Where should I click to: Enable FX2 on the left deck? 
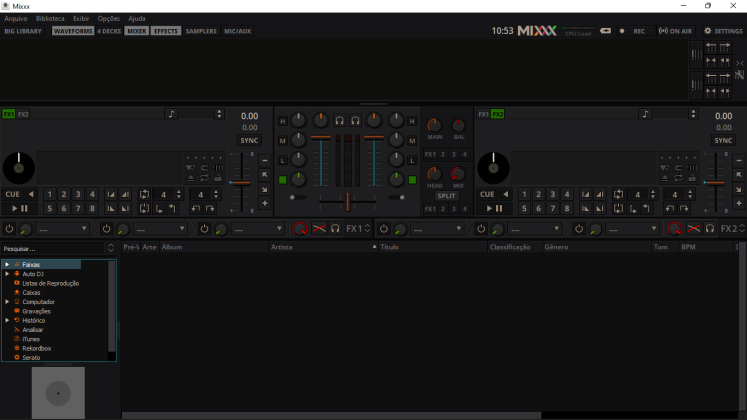pyautogui.click(x=23, y=114)
